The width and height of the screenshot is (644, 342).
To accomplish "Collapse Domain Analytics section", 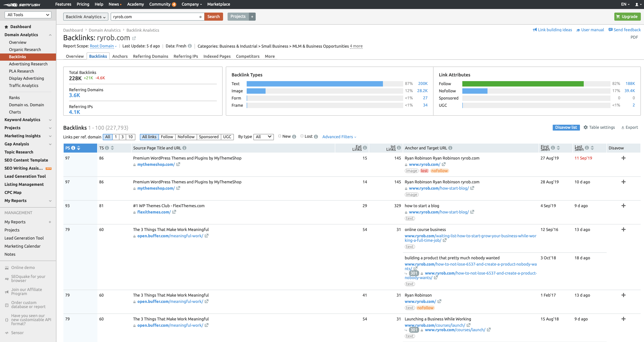I will [50, 35].
